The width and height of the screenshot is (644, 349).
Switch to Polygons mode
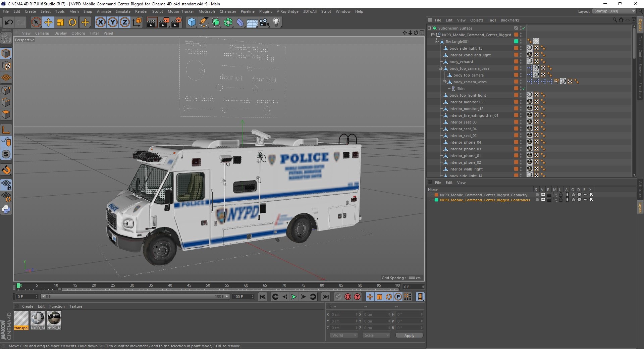coord(6,114)
